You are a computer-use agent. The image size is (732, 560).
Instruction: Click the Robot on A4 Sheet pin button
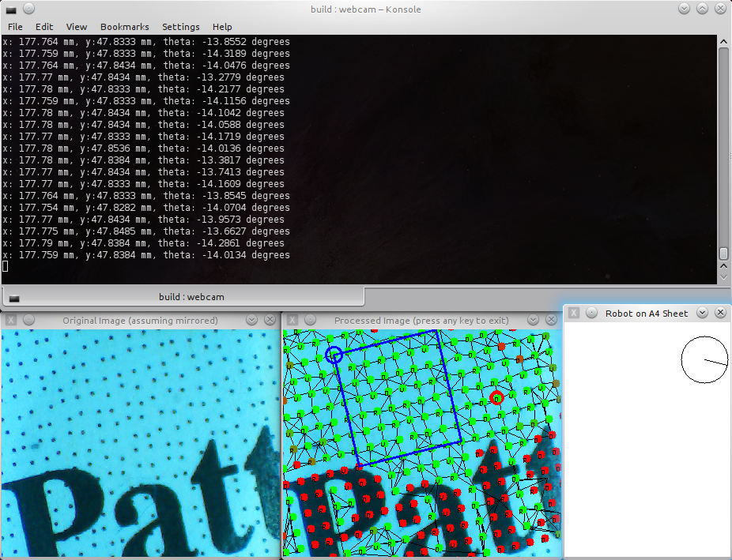click(x=592, y=313)
